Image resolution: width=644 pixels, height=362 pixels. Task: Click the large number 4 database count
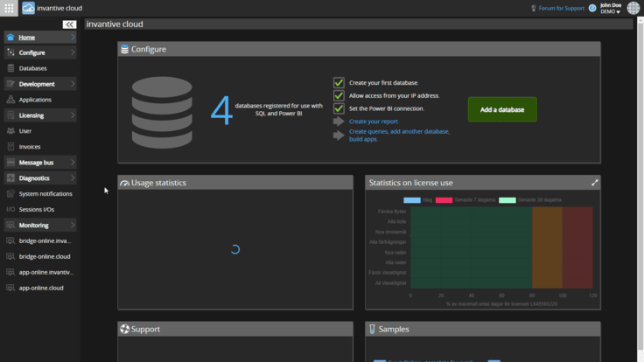pos(221,110)
